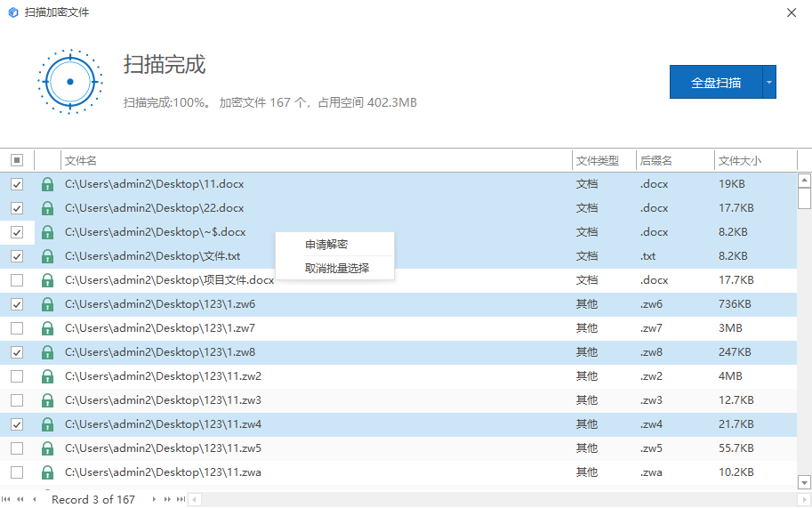Jump back one page of records

point(20,499)
